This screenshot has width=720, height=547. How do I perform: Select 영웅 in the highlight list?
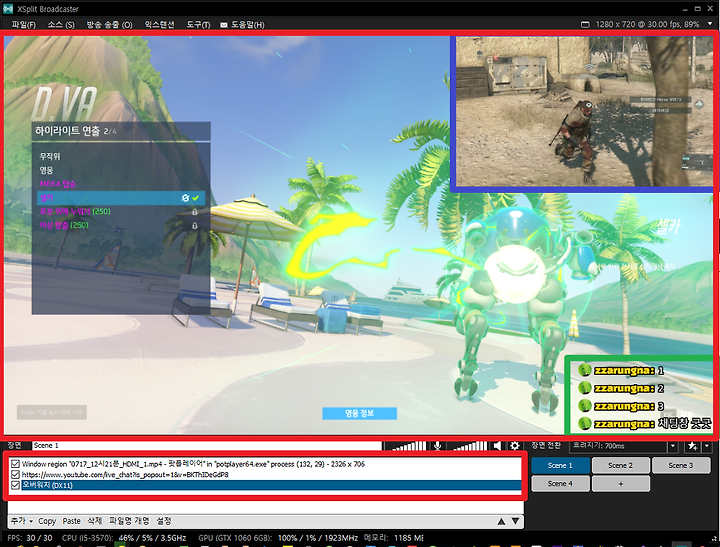pos(46,170)
